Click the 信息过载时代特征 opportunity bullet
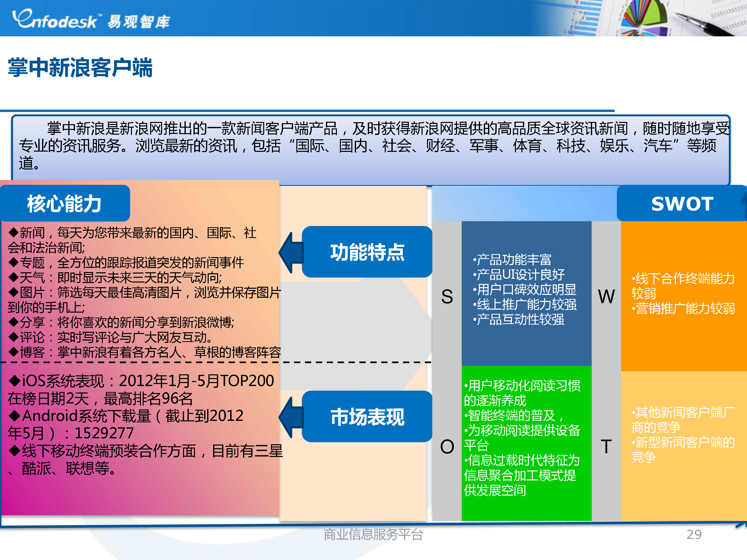Viewport: 747px width, 560px height. click(x=522, y=475)
